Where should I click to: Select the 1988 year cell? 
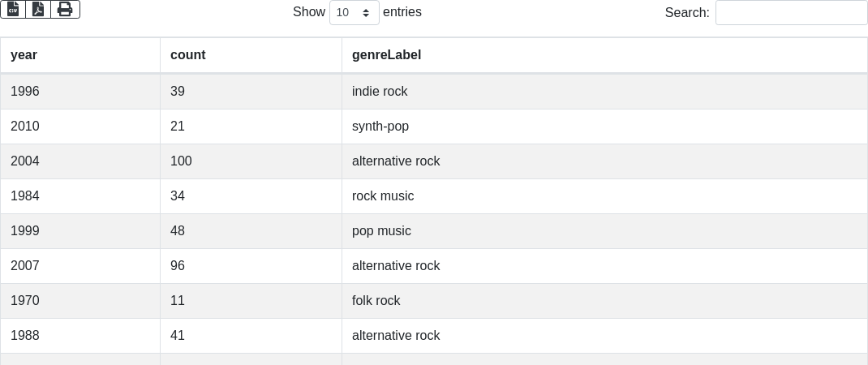(x=25, y=336)
